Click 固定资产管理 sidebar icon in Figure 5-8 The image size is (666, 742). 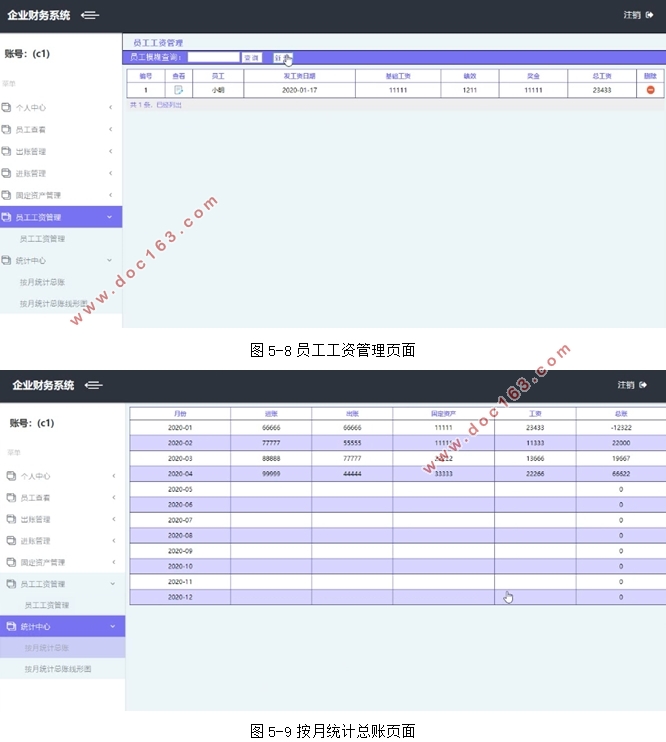6,194
